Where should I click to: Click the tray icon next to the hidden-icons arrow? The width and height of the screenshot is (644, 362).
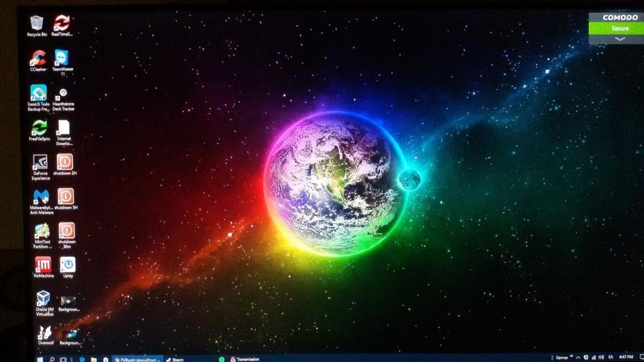point(586,358)
